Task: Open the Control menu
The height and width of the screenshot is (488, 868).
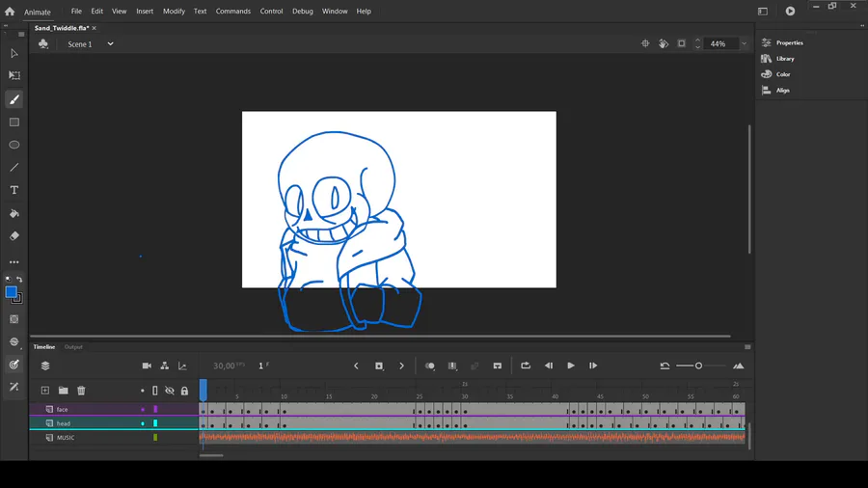Action: point(271,11)
